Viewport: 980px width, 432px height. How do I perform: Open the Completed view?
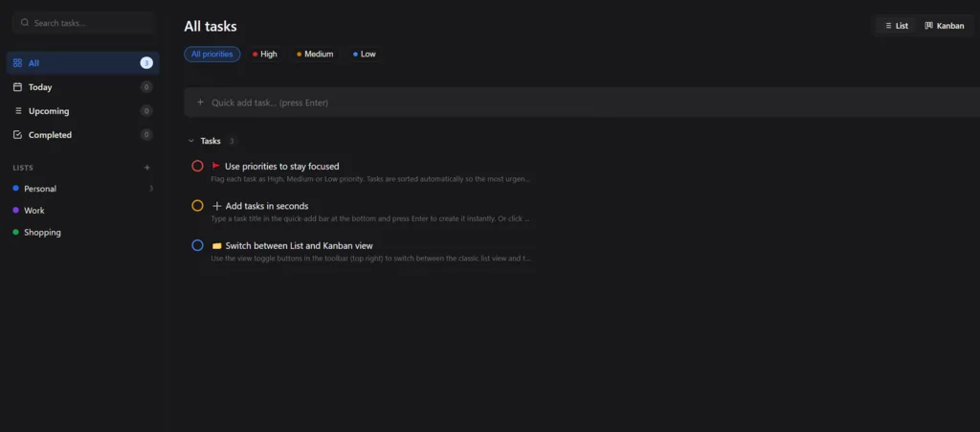pos(82,134)
